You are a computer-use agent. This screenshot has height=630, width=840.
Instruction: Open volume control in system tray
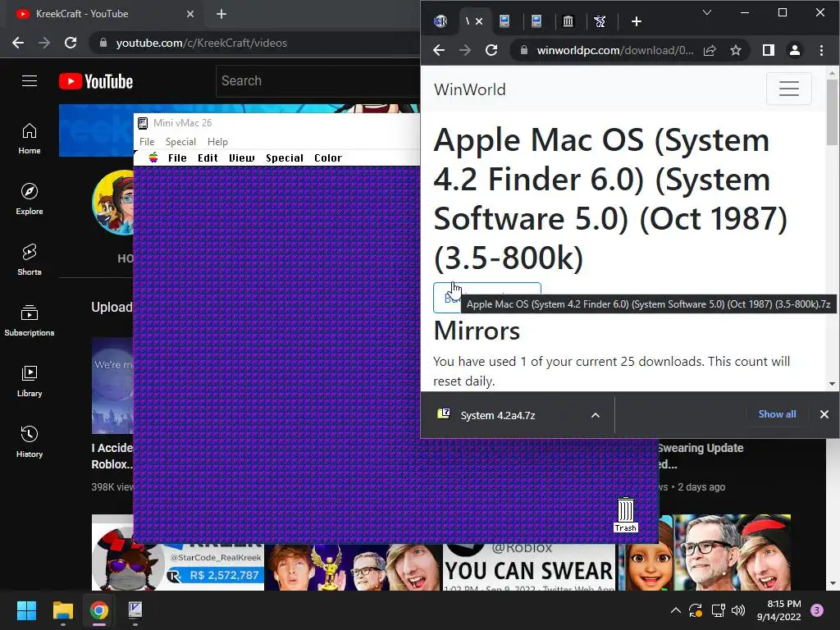click(x=738, y=610)
